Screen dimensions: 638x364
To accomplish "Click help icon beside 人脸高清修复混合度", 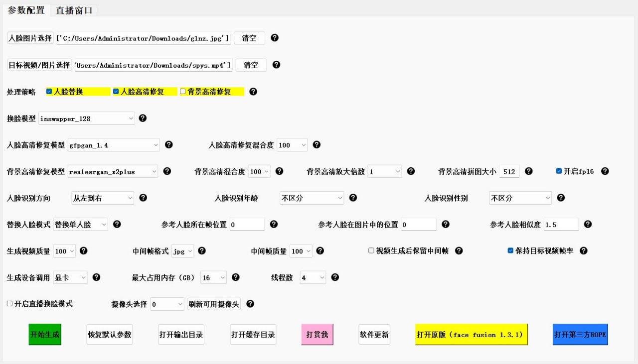I will (316, 145).
